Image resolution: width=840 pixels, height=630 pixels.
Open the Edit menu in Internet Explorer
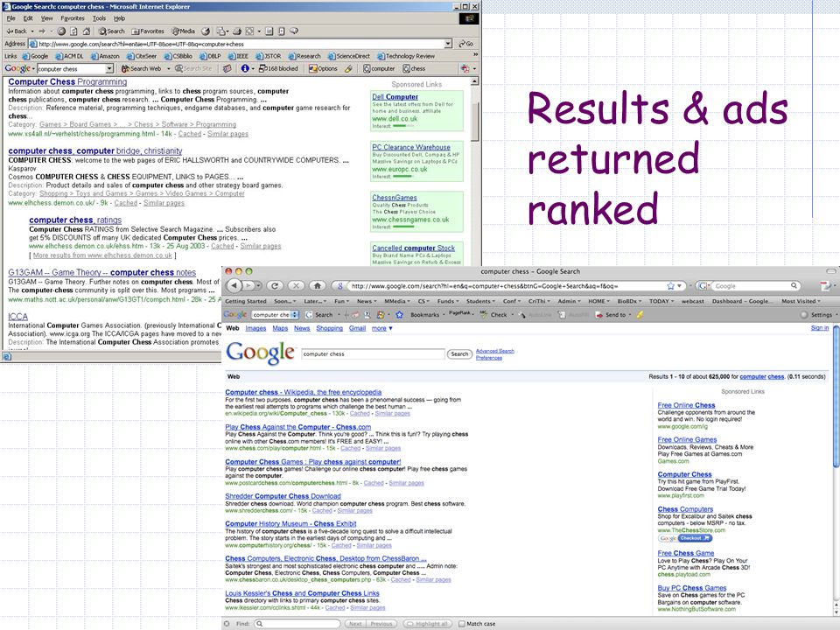[28, 18]
